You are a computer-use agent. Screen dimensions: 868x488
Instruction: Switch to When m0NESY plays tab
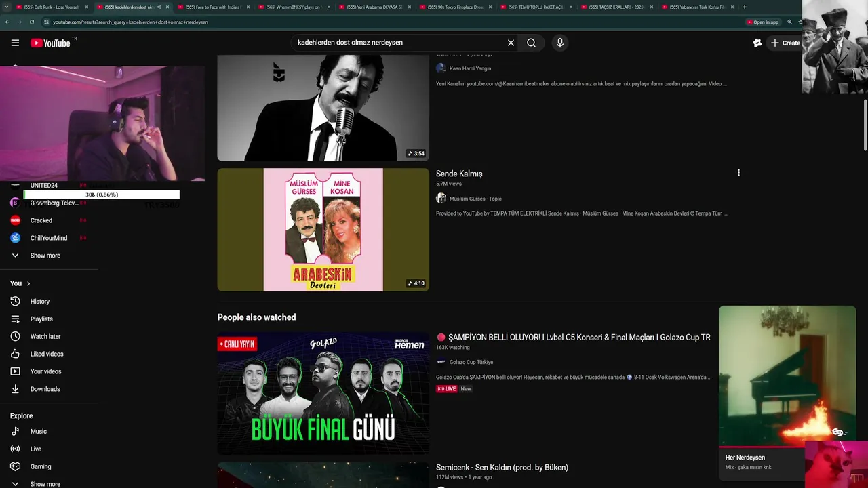pyautogui.click(x=292, y=7)
